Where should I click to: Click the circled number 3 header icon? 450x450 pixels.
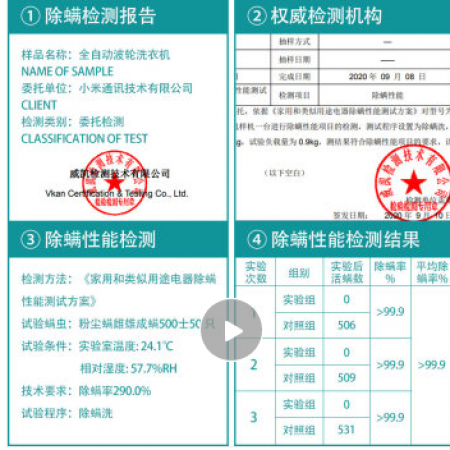[x=31, y=239]
